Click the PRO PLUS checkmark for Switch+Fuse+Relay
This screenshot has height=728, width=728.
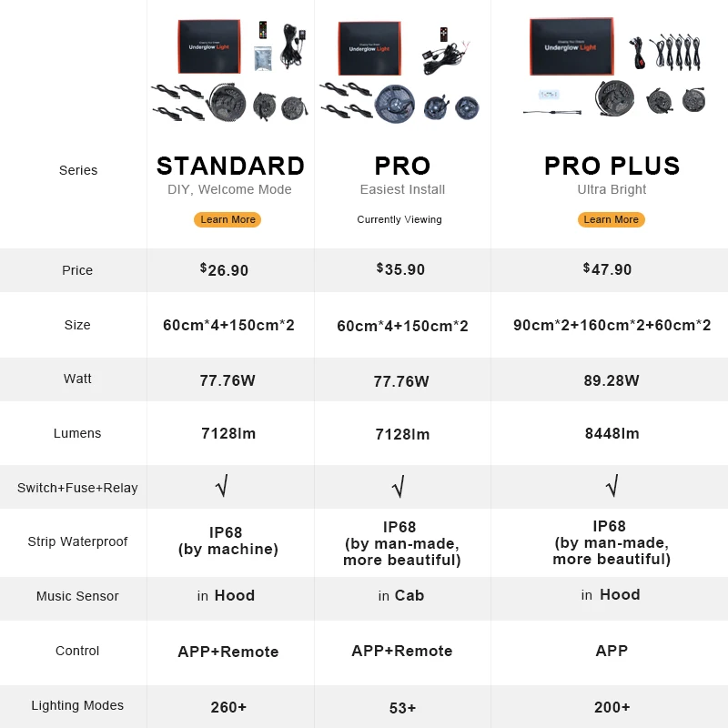pos(612,486)
